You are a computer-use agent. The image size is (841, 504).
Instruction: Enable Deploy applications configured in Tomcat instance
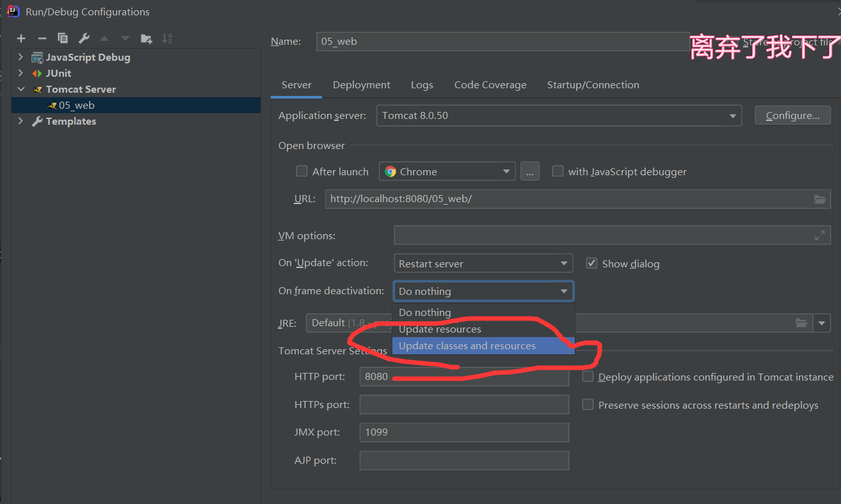click(x=588, y=377)
